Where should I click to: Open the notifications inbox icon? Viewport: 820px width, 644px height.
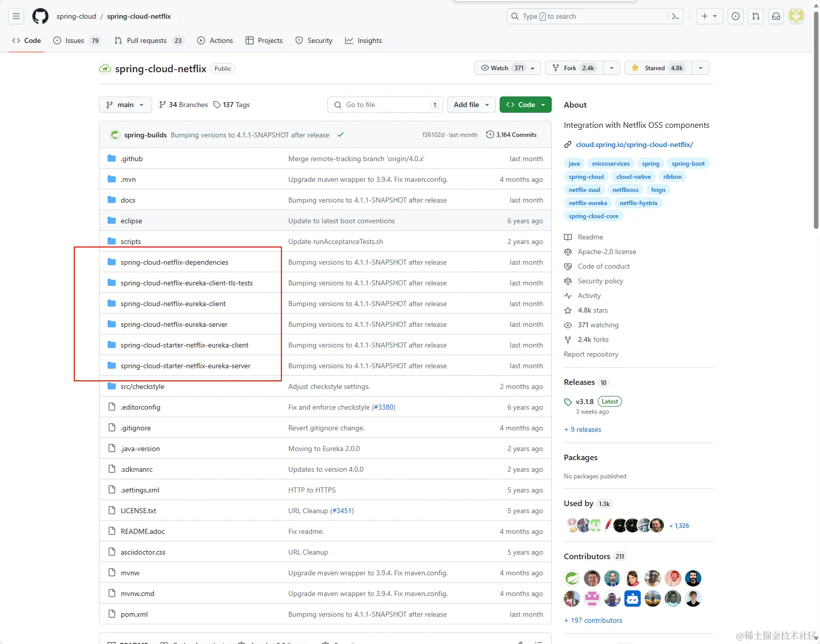tap(776, 16)
